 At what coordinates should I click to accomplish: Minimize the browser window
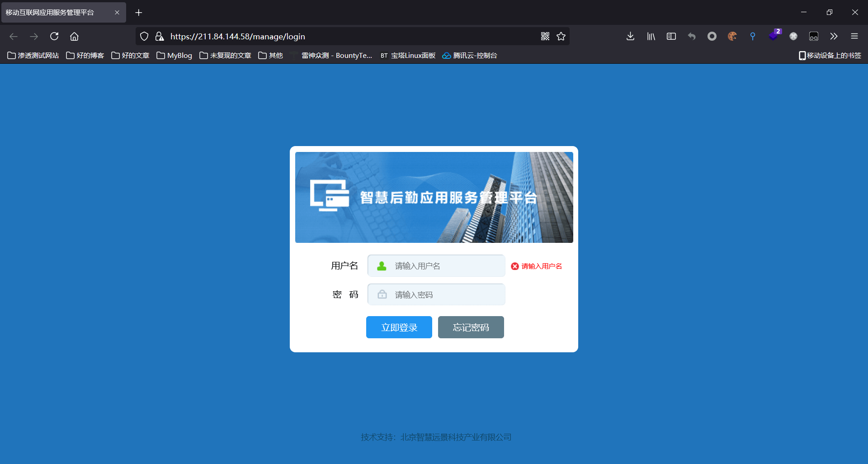pos(804,12)
